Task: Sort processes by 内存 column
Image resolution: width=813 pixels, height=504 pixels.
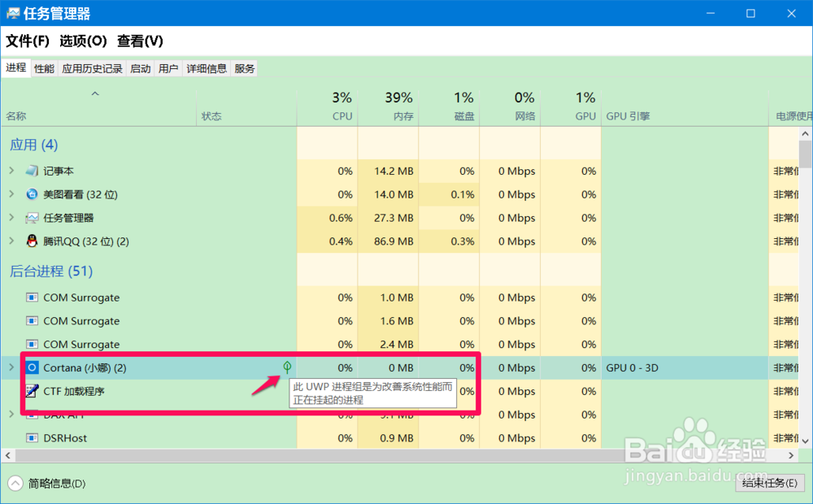Action: point(388,108)
